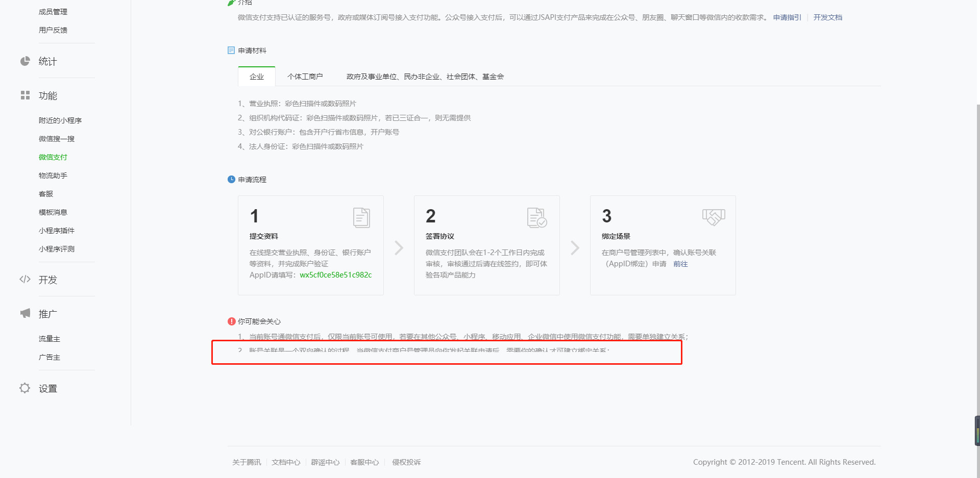Go to 微信搜一搜
980x478 pixels.
57,139
